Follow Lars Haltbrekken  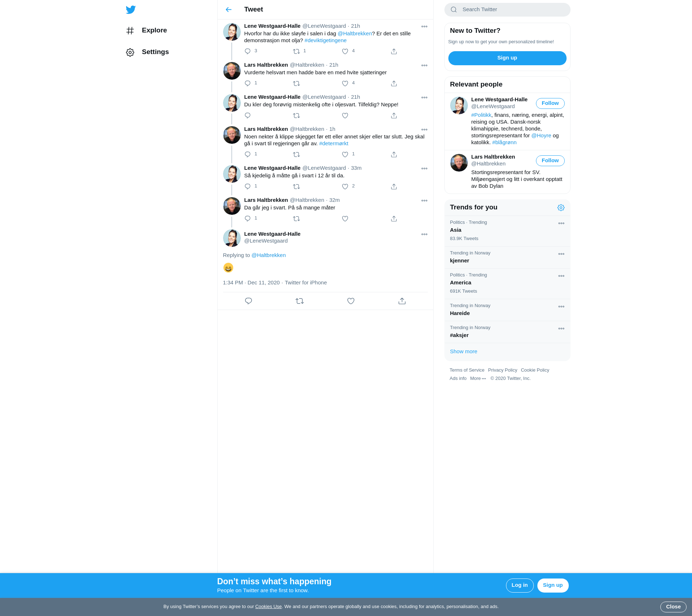(550, 161)
